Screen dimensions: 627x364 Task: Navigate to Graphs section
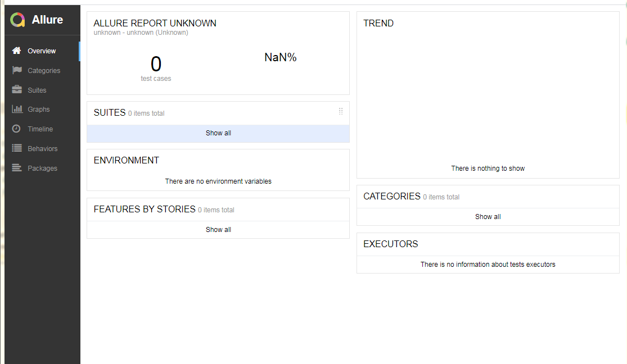coord(42,110)
